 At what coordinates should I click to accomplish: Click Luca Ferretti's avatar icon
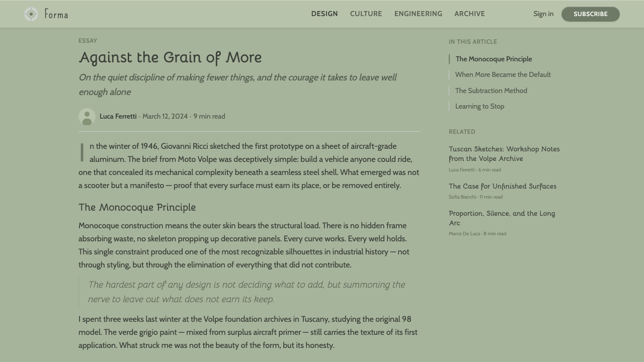click(x=87, y=117)
